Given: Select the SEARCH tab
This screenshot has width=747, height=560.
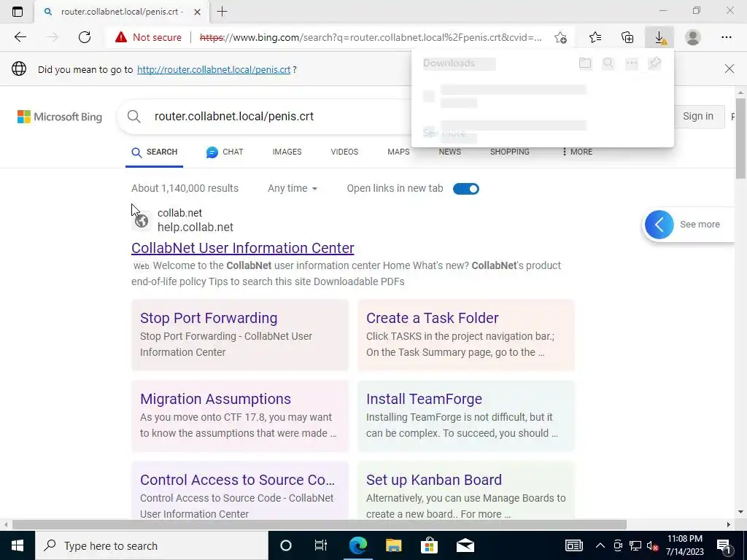Looking at the screenshot, I should 155,152.
